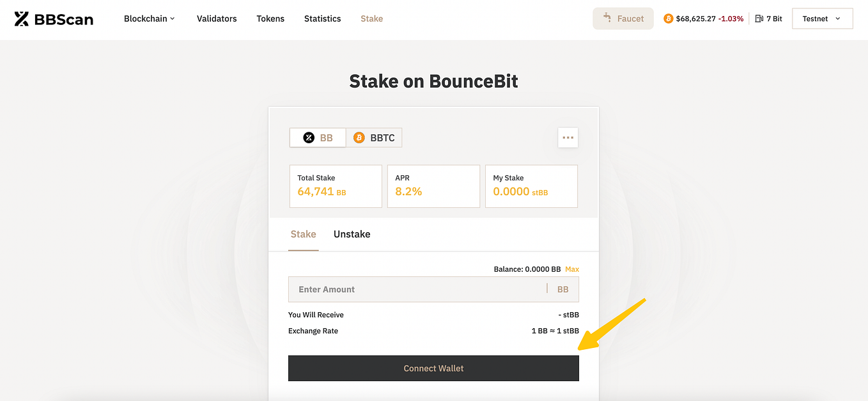This screenshot has height=401, width=868.
Task: Click the Faucet tap icon
Action: [x=606, y=18]
